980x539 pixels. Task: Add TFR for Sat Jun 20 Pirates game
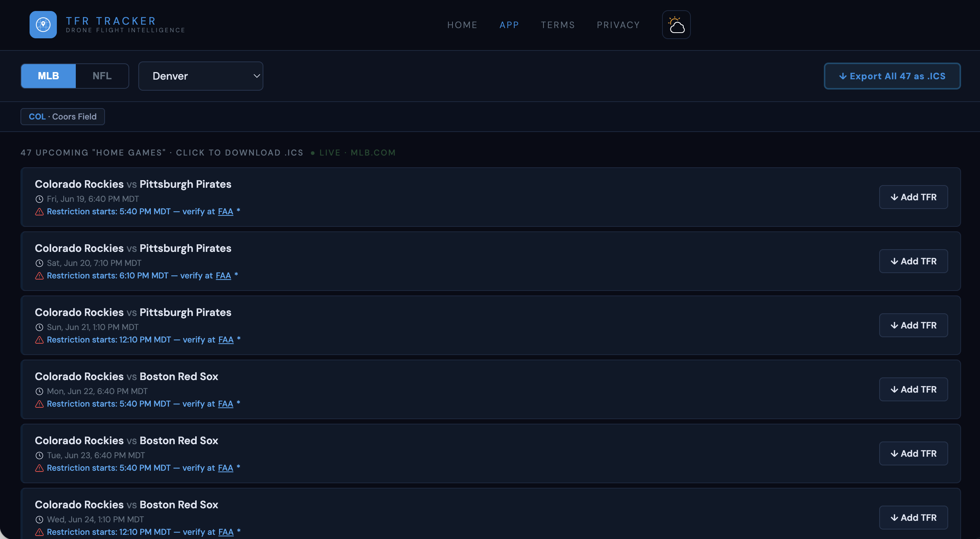pyautogui.click(x=913, y=261)
